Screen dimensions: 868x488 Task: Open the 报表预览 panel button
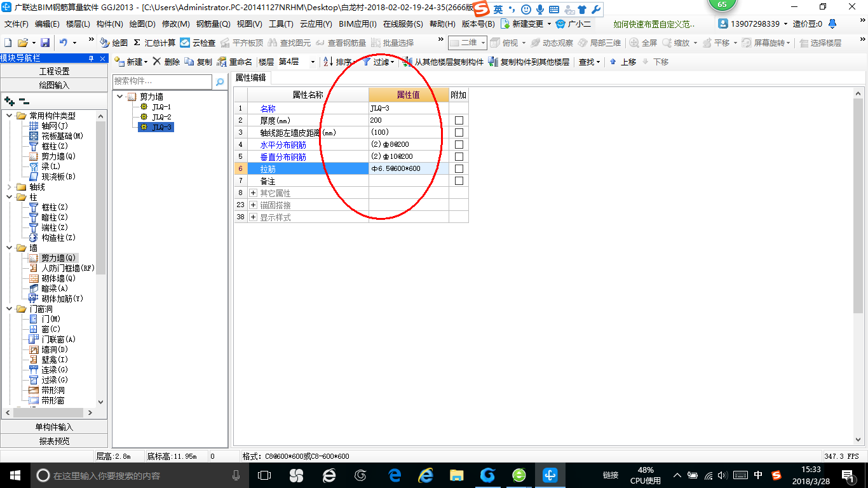point(54,440)
